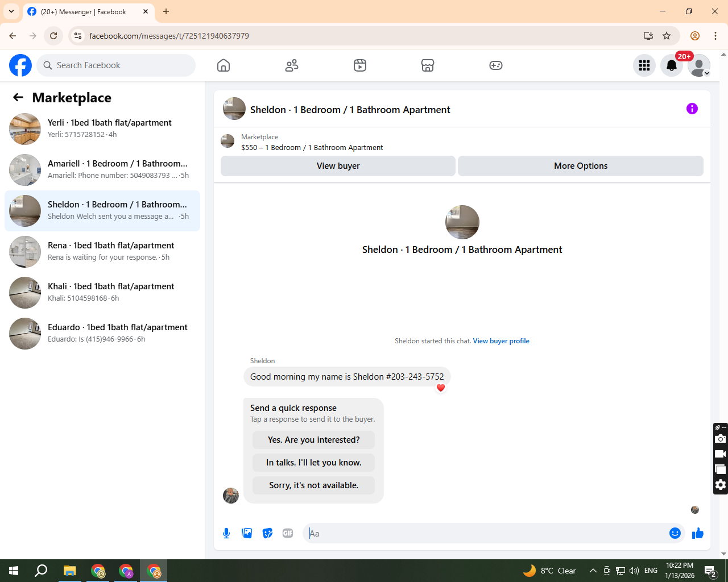Go back using the Marketplace back arrow
Screen dimensions: 728x582
tap(18, 98)
